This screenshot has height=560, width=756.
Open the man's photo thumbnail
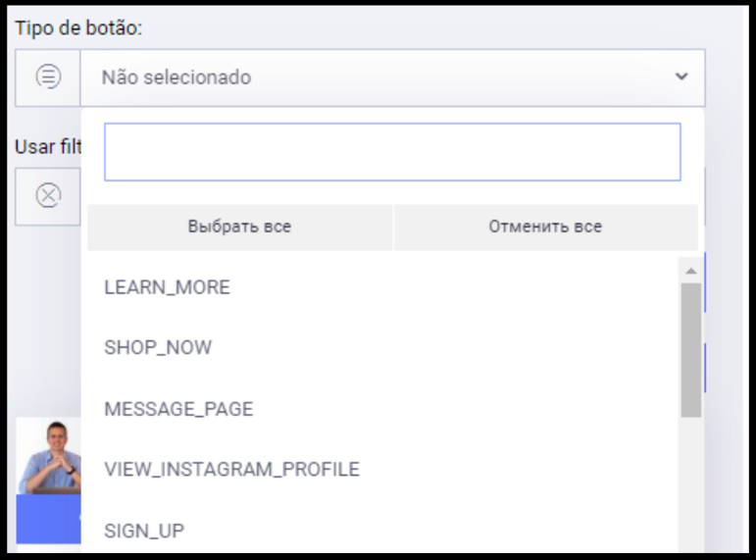click(49, 456)
